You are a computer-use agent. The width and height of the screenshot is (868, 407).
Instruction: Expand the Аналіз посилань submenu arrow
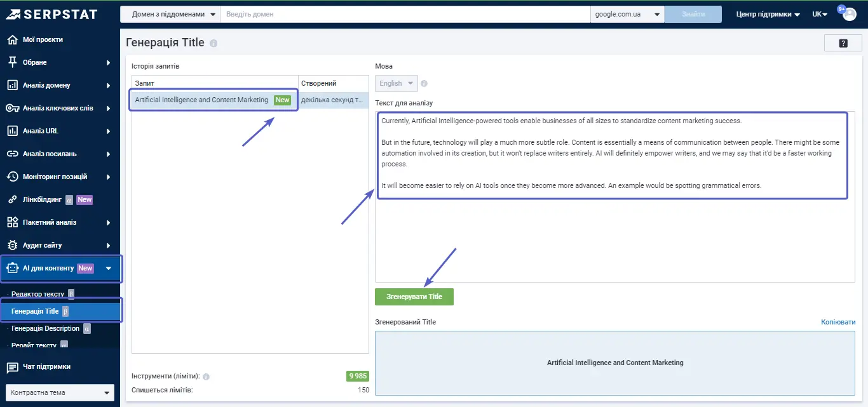(109, 154)
